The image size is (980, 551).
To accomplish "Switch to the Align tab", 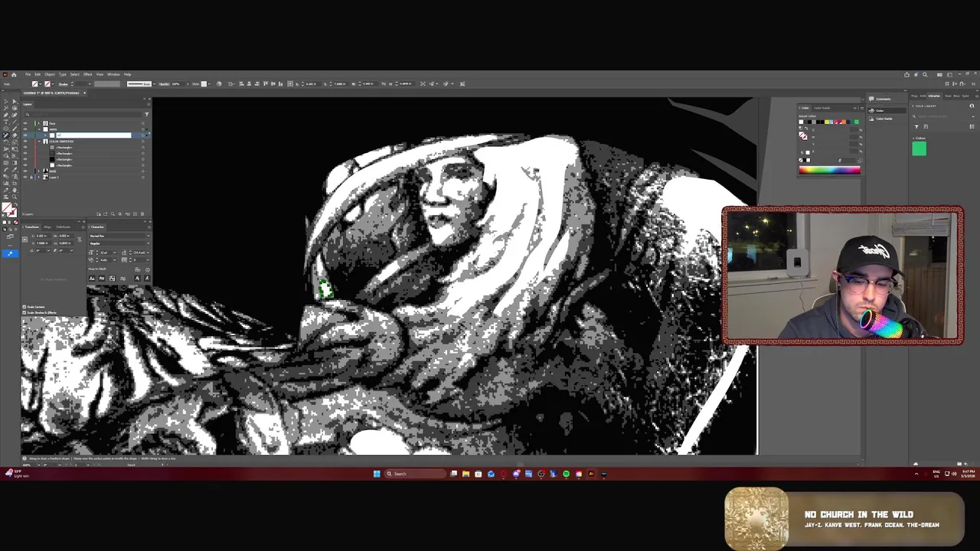I will pyautogui.click(x=47, y=227).
